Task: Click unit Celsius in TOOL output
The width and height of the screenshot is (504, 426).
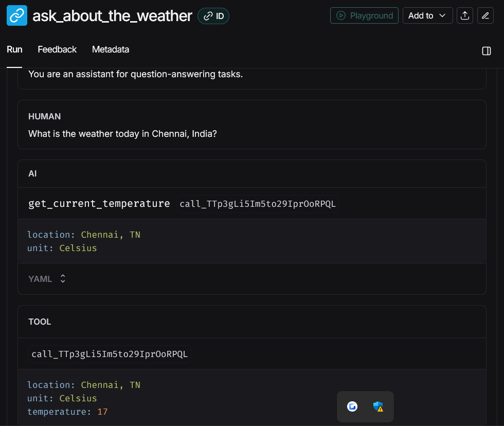Action: [x=62, y=398]
